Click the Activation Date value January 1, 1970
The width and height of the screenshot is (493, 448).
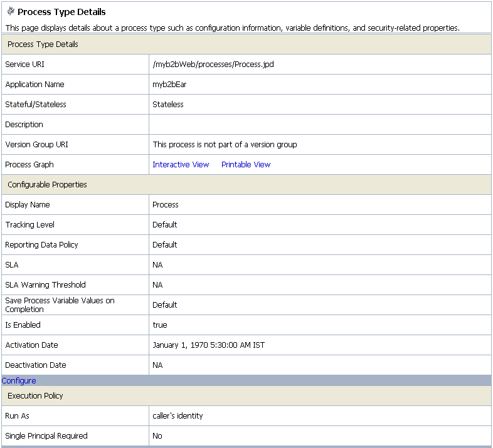[208, 345]
